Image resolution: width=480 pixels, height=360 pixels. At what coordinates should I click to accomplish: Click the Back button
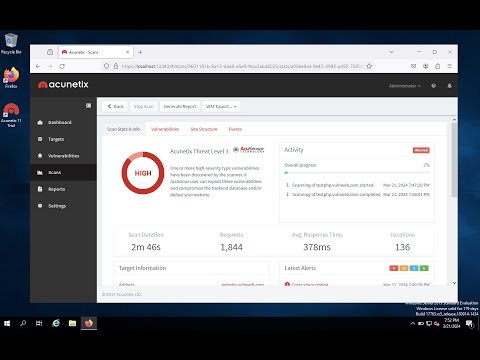tap(116, 106)
